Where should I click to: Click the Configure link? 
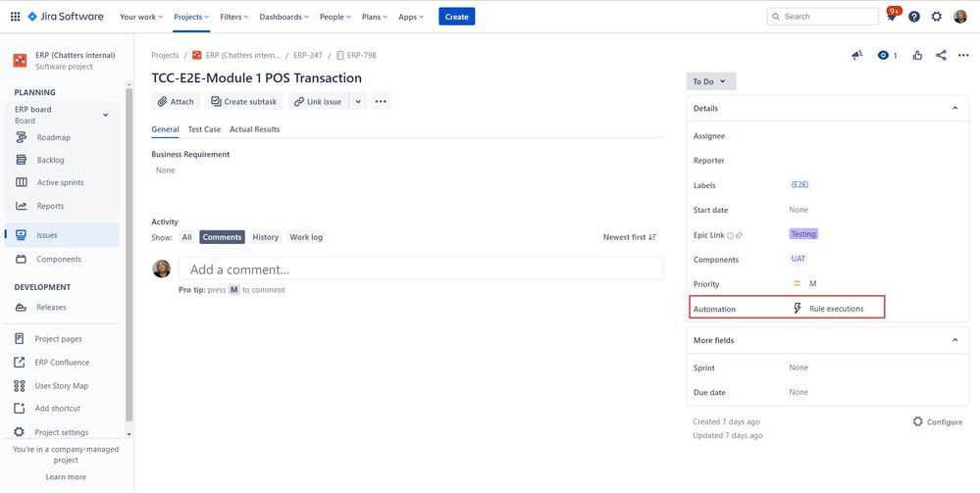(x=938, y=421)
